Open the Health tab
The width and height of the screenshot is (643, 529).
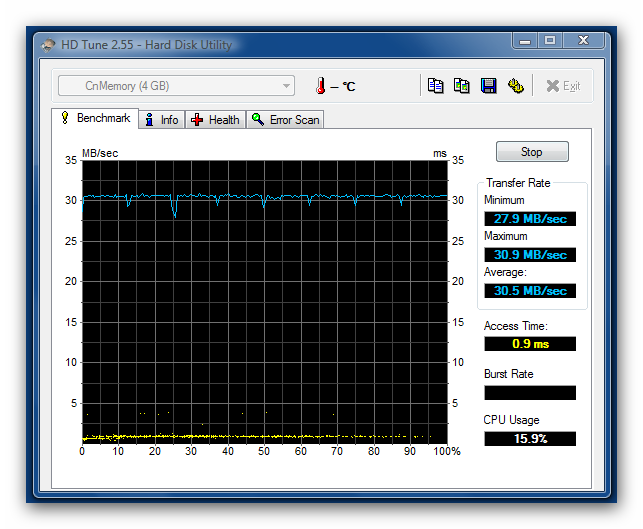pyautogui.click(x=216, y=120)
